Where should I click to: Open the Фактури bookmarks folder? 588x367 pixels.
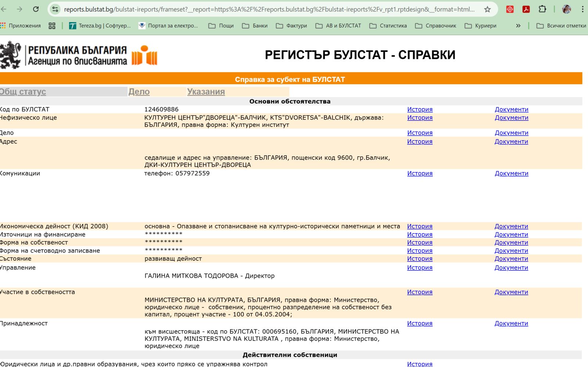click(291, 26)
